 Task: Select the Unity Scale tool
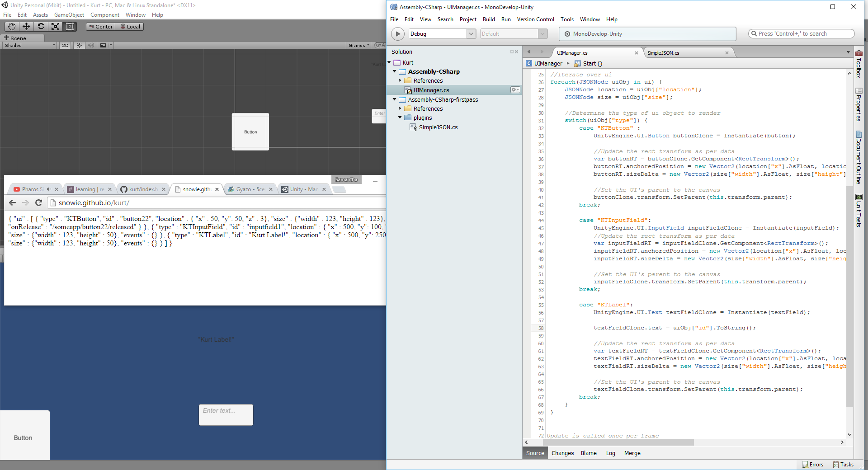click(55, 27)
